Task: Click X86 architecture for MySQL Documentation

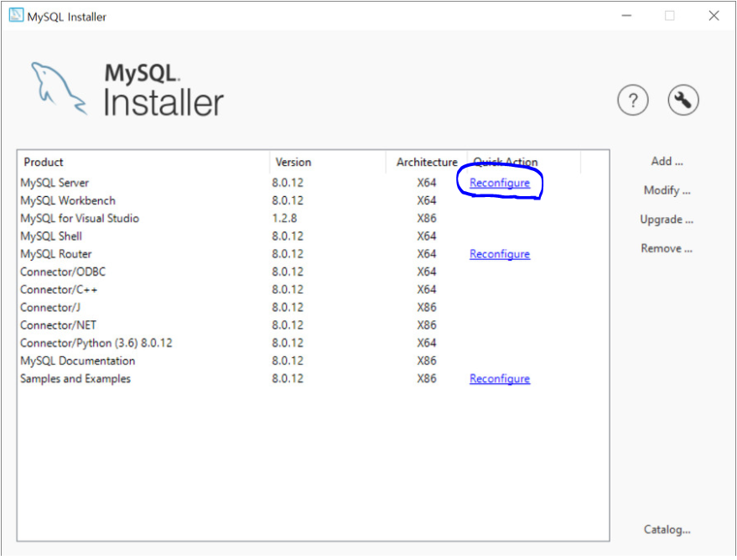Action: tap(426, 361)
